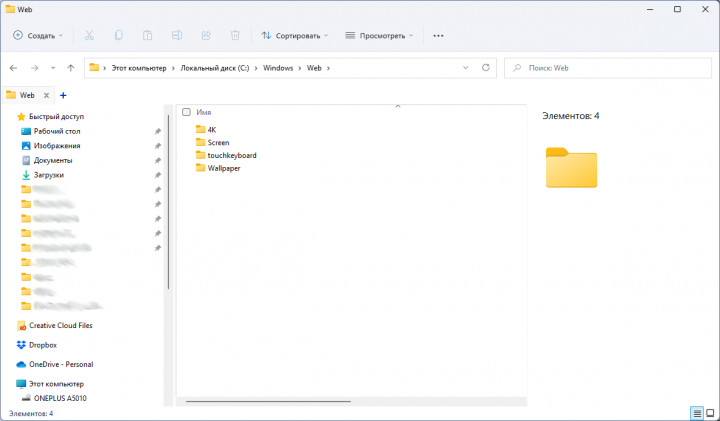Screen dimensions: 720x421
Task: Open Документы in sidebar
Action: 47,161
